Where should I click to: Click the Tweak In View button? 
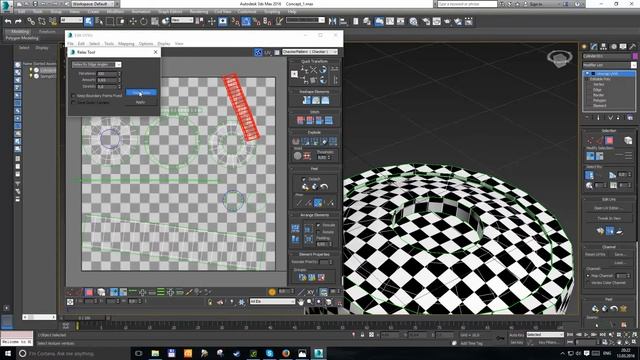click(609, 218)
